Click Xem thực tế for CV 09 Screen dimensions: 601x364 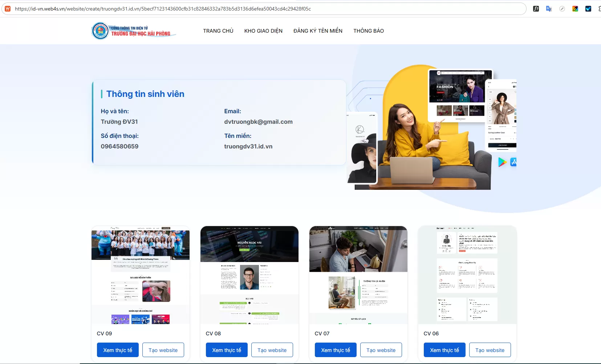coord(118,350)
